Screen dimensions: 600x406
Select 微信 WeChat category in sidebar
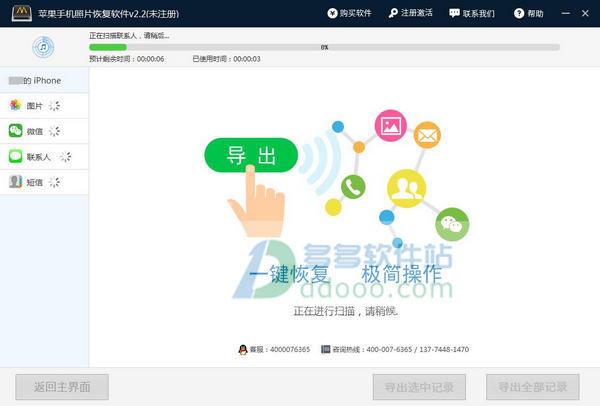[x=44, y=131]
